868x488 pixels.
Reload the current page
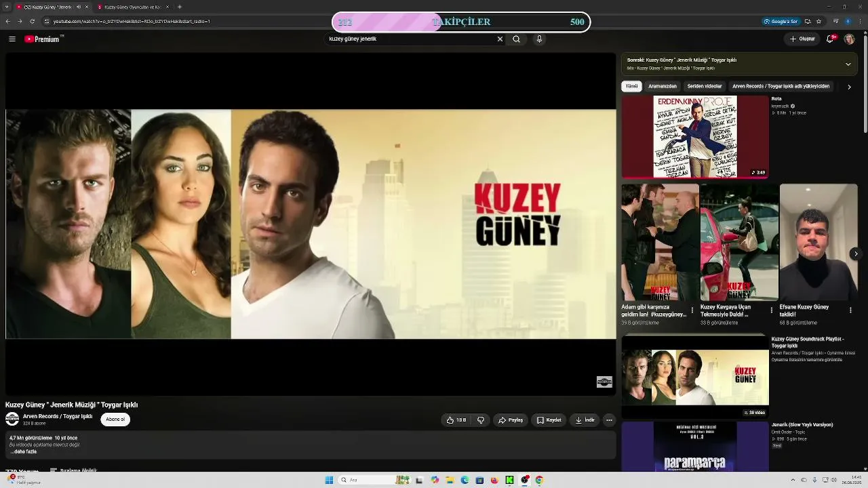coord(31,22)
